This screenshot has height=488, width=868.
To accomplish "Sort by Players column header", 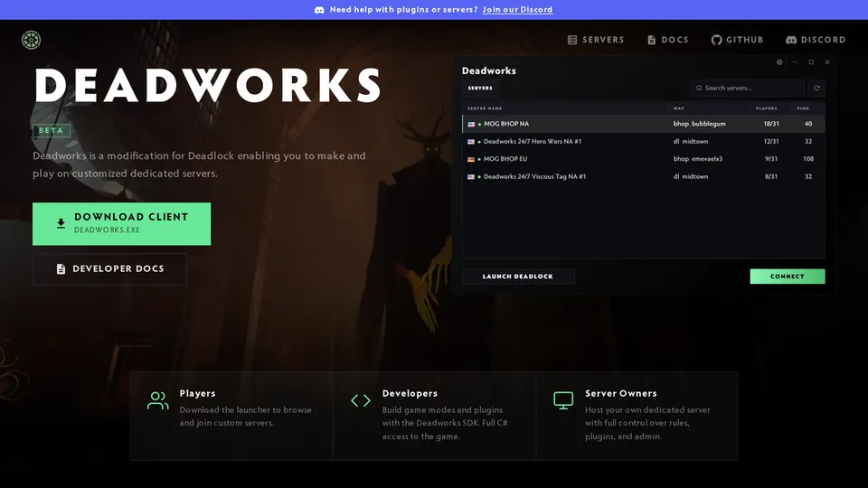I will coord(767,108).
